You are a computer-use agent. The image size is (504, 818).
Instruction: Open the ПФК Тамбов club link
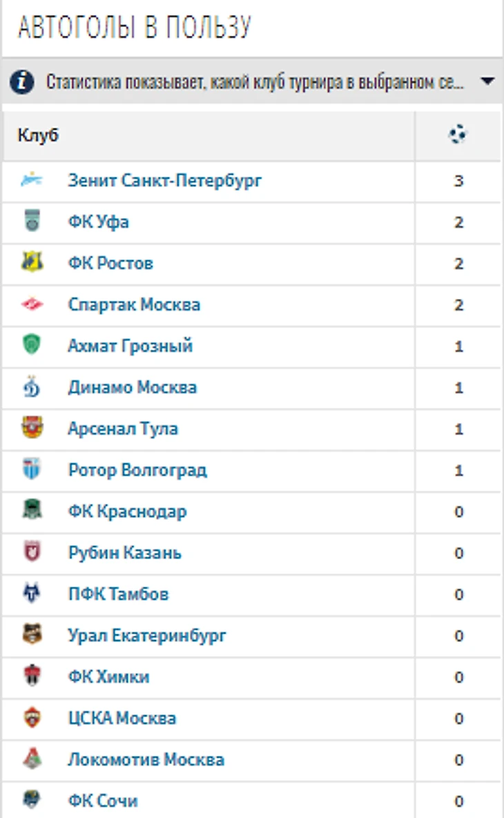(x=119, y=594)
